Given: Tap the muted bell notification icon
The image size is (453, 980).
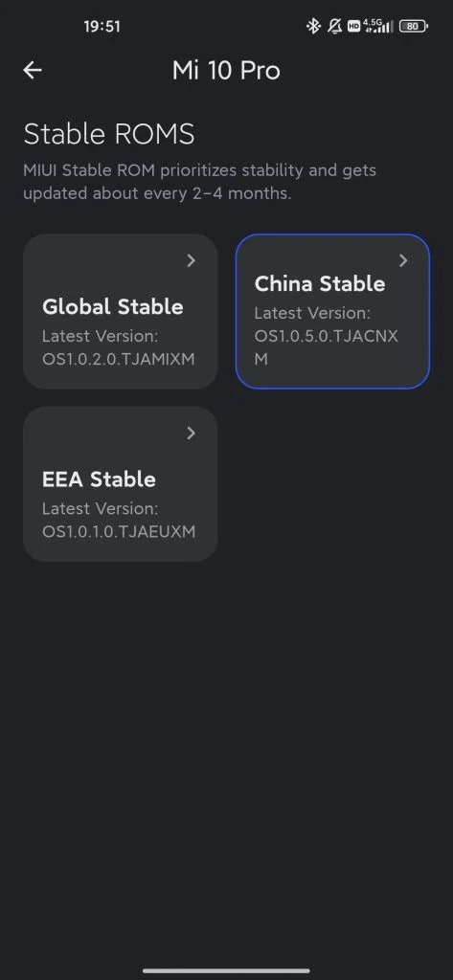Looking at the screenshot, I should [335, 26].
